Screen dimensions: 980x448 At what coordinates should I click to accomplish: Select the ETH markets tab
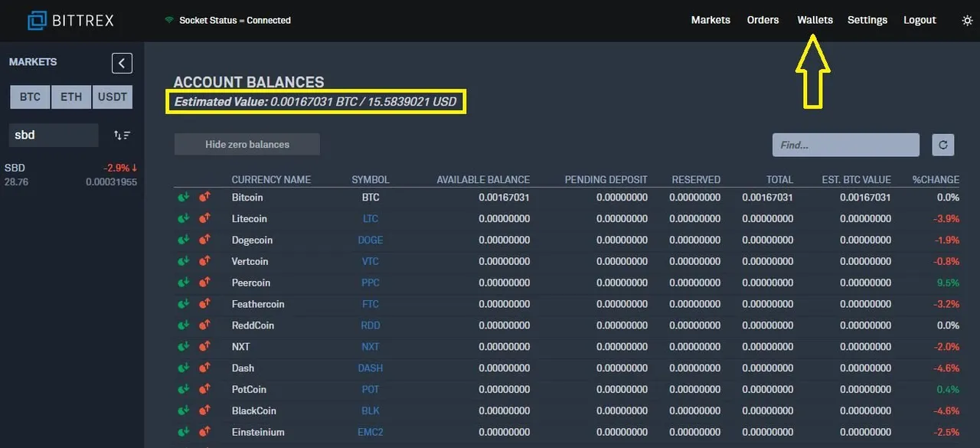click(71, 97)
